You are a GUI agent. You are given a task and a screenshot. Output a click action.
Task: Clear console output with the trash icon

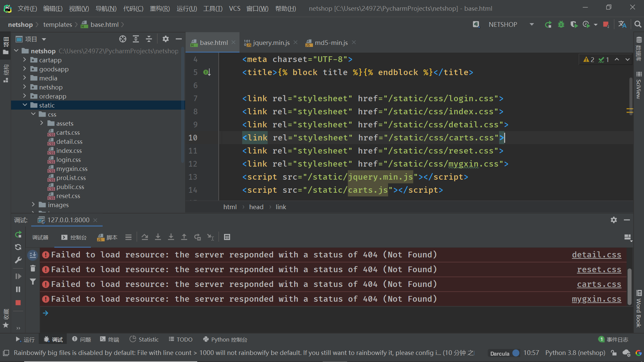33,268
